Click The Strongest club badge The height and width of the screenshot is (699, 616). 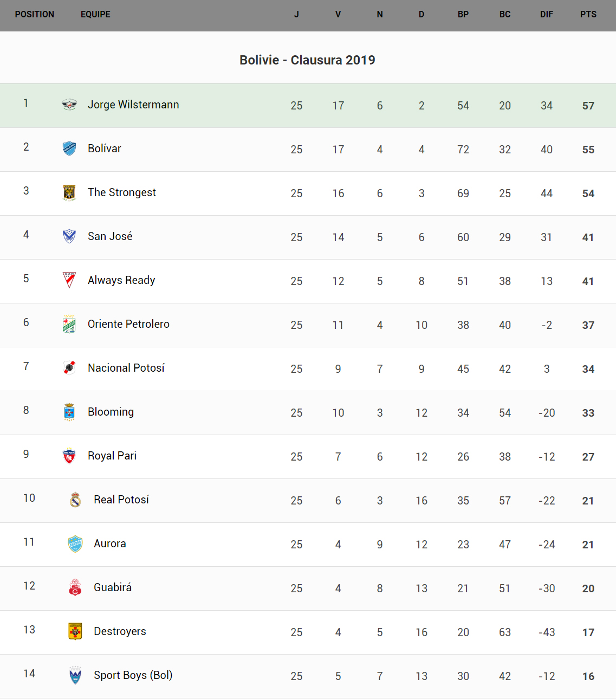[69, 192]
